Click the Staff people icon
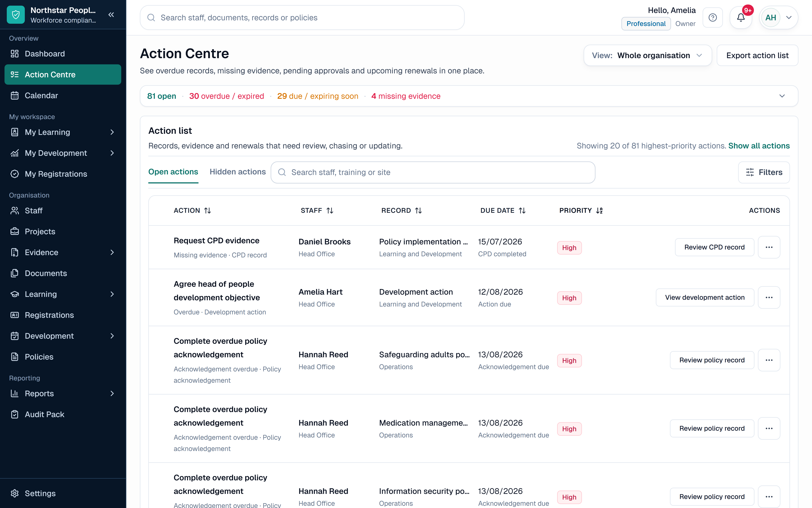Viewport: 812px width, 508px height. click(15, 211)
